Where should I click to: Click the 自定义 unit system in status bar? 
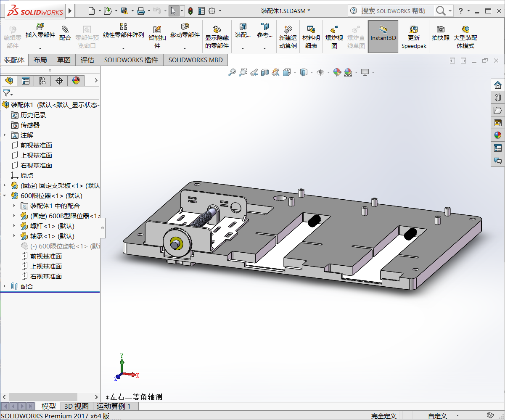click(437, 416)
